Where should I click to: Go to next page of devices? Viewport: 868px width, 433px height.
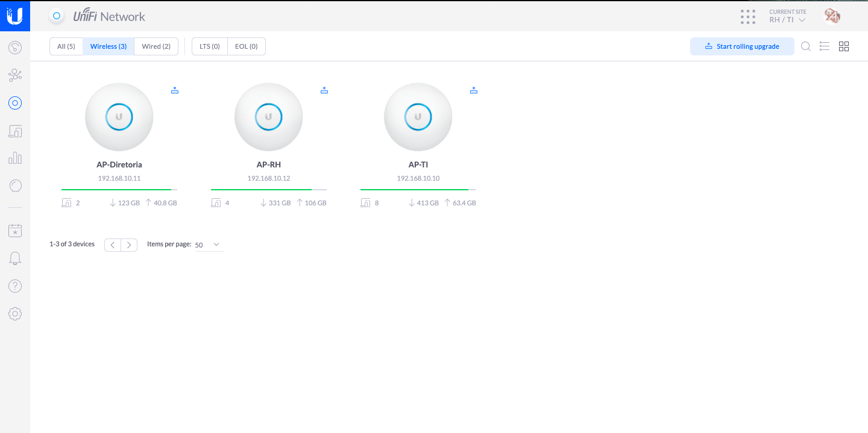pos(129,245)
